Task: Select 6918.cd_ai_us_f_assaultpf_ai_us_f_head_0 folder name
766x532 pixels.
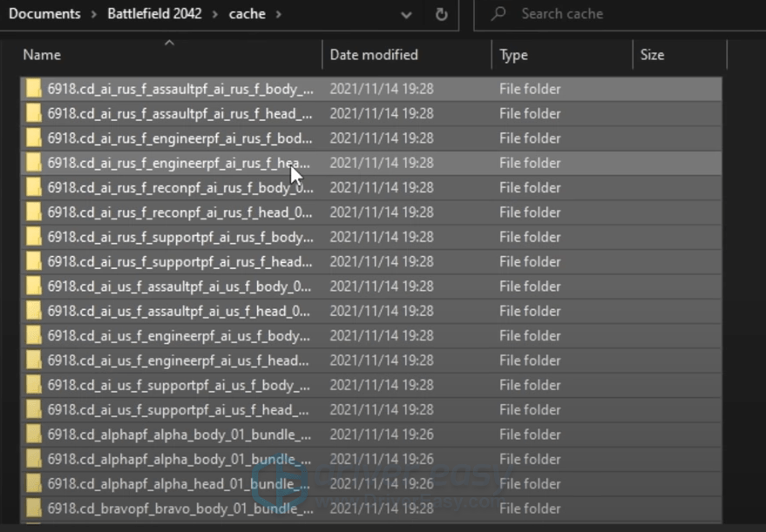Action: tap(179, 311)
